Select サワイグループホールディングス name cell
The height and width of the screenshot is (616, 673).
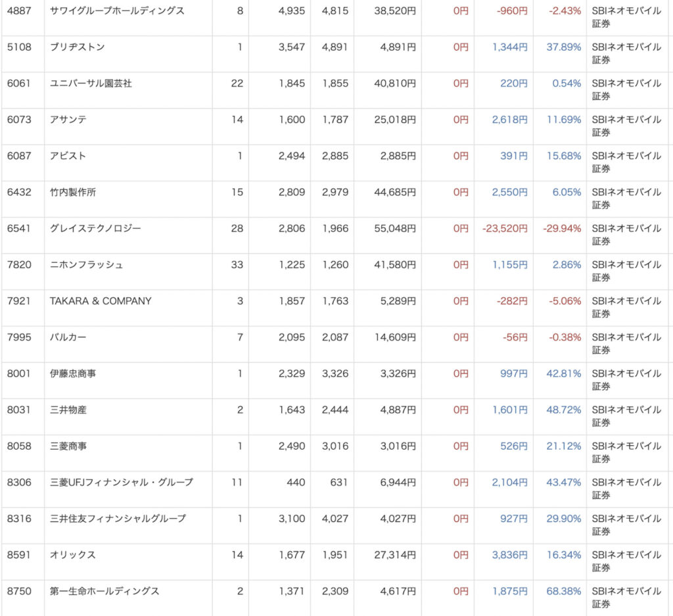point(117,11)
